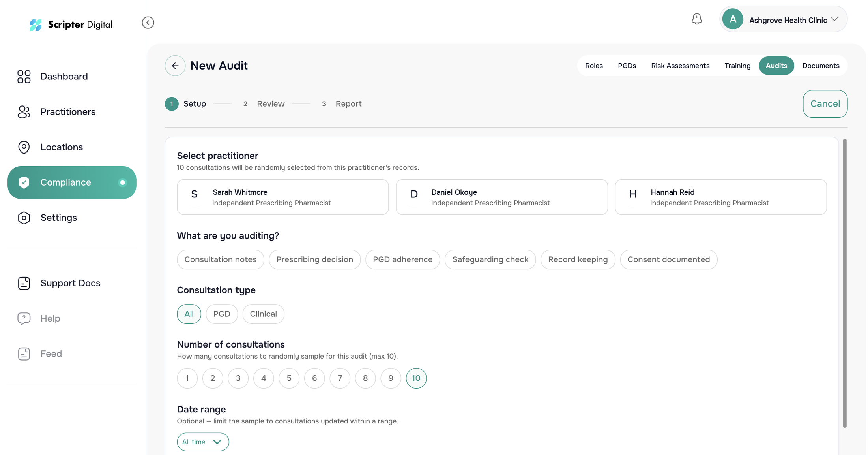This screenshot has width=868, height=455.
Task: Click Daniel Okoye's D initial avatar
Action: (414, 194)
